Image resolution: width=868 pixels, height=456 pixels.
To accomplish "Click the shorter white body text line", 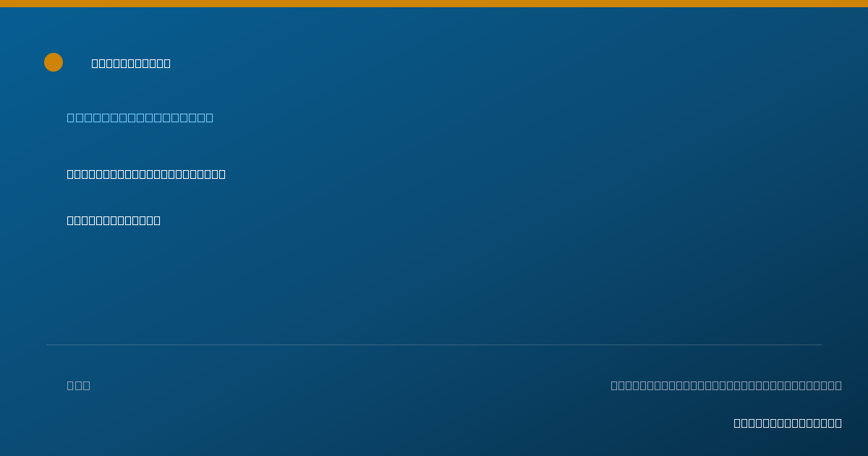I will pos(114,220).
